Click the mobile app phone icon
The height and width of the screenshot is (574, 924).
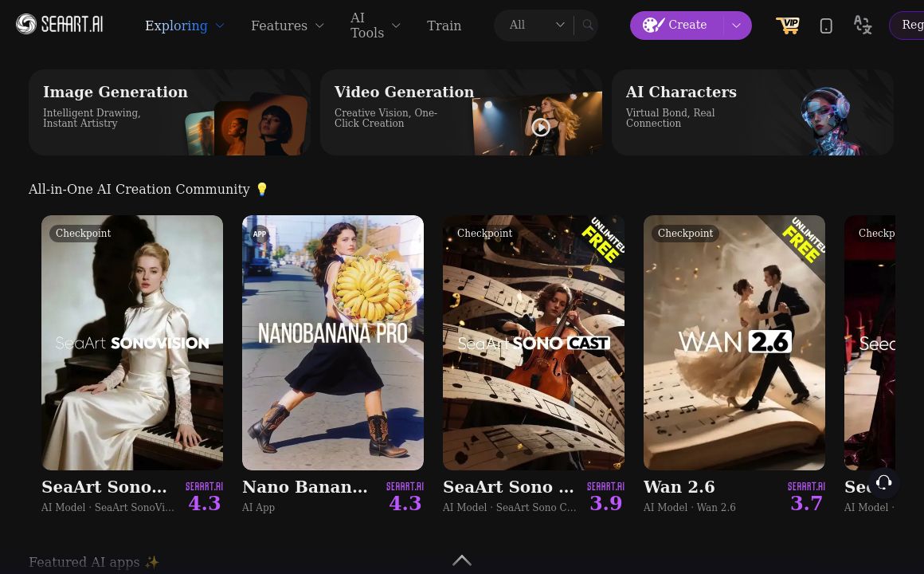click(x=826, y=26)
